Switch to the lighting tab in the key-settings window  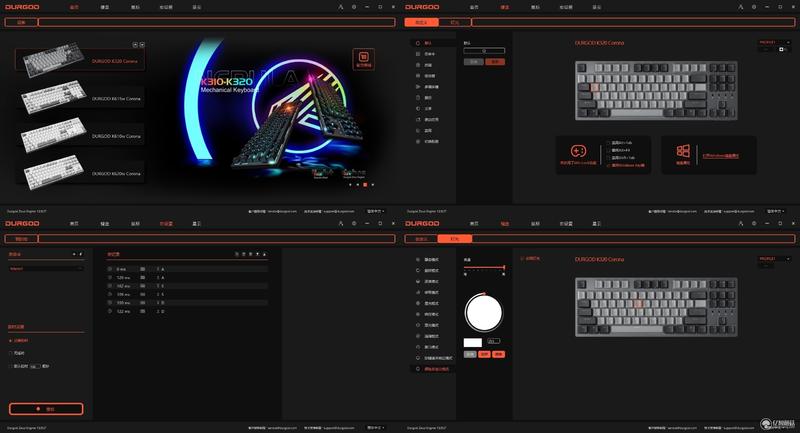pyautogui.click(x=455, y=22)
